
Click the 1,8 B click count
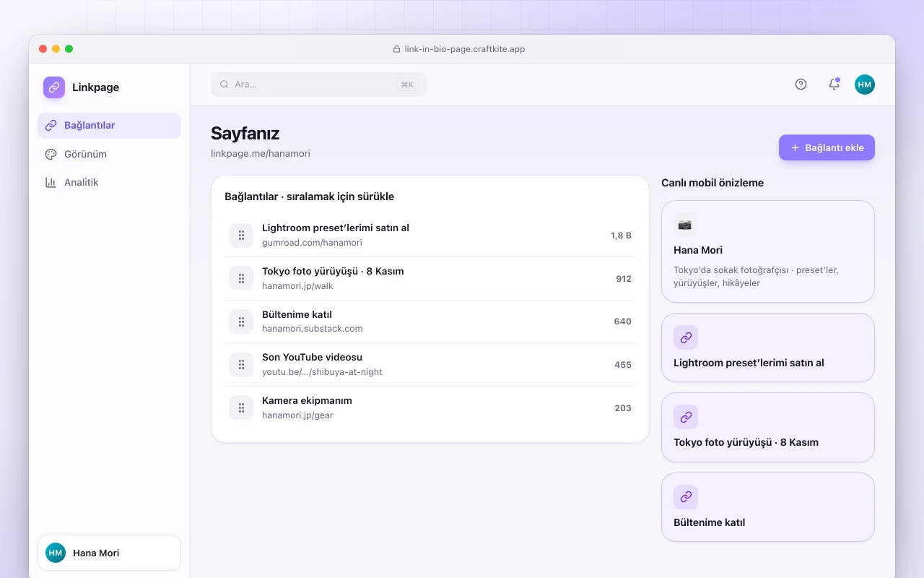(x=621, y=236)
